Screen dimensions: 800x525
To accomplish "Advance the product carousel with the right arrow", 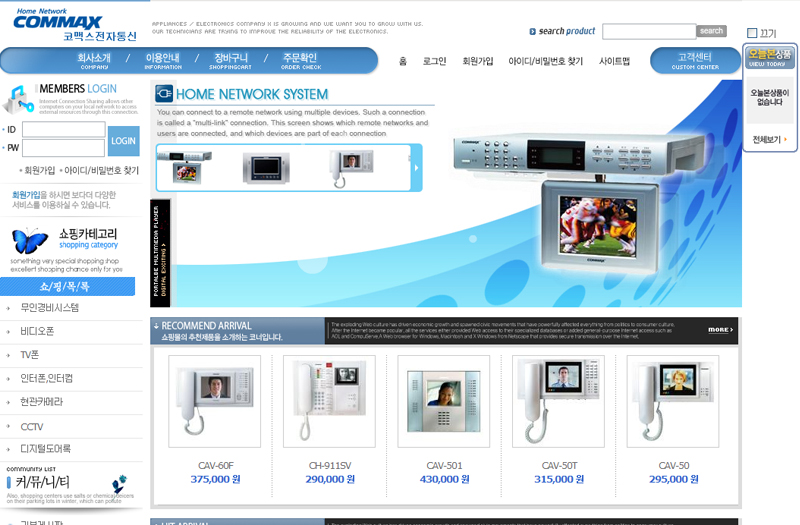I will click(x=416, y=167).
